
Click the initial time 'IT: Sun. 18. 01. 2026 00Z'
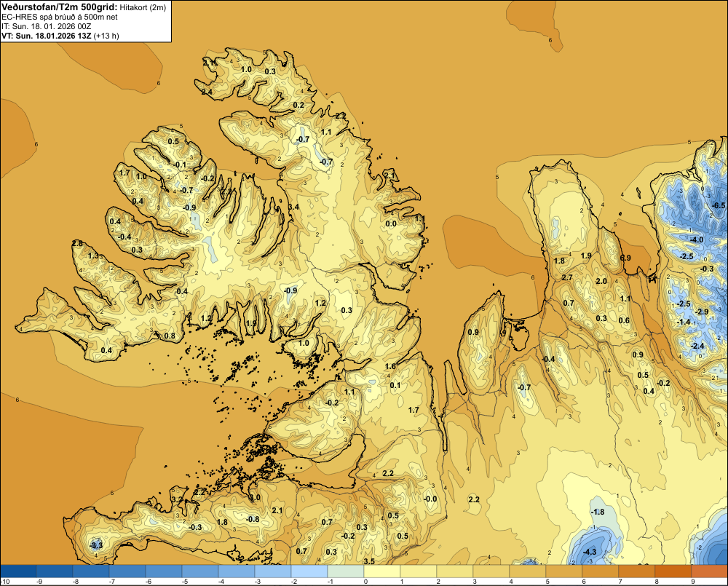47,26
